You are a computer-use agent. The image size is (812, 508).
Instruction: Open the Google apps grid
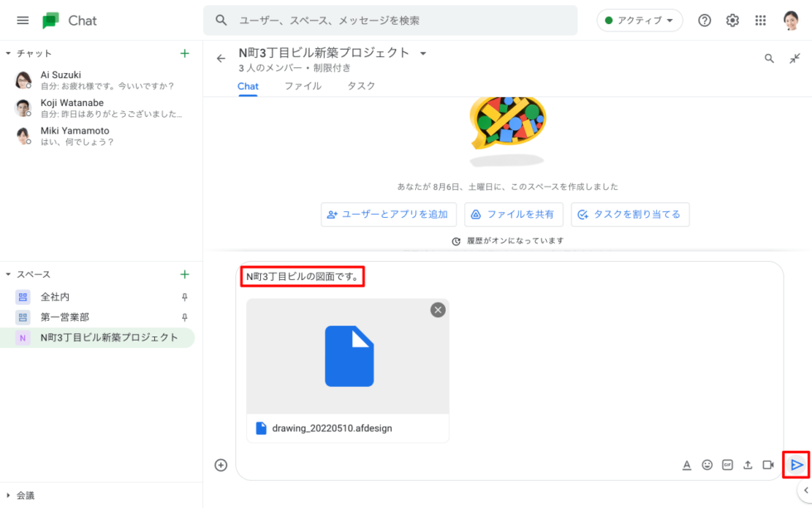tap(761, 20)
